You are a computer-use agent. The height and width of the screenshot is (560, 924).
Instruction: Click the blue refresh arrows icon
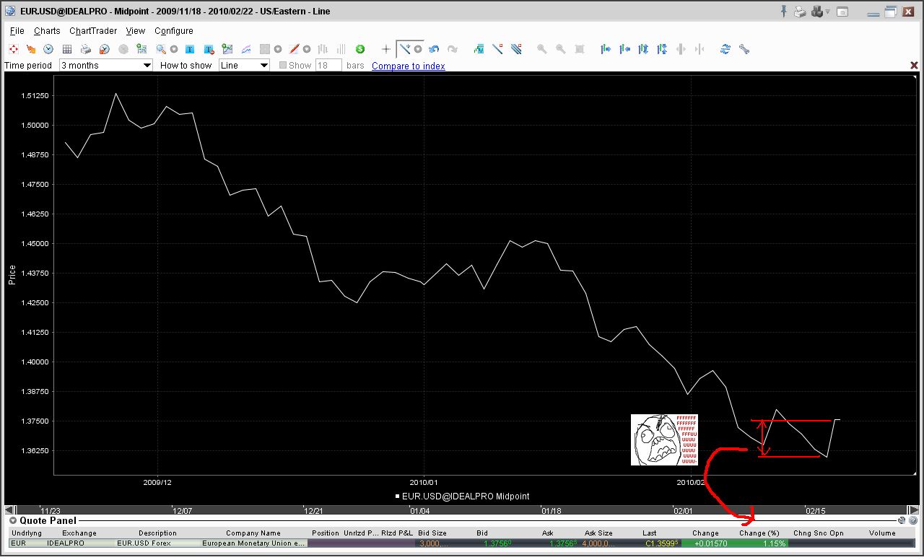pyautogui.click(x=725, y=49)
